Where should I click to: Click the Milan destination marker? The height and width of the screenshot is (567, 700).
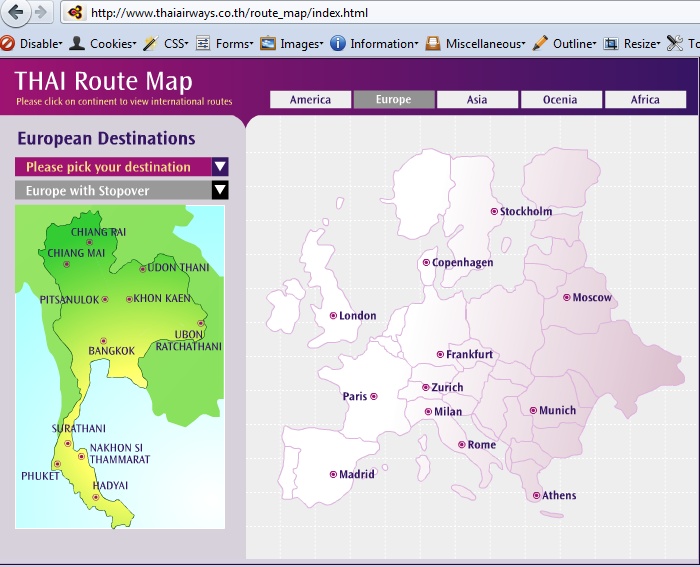click(x=429, y=412)
